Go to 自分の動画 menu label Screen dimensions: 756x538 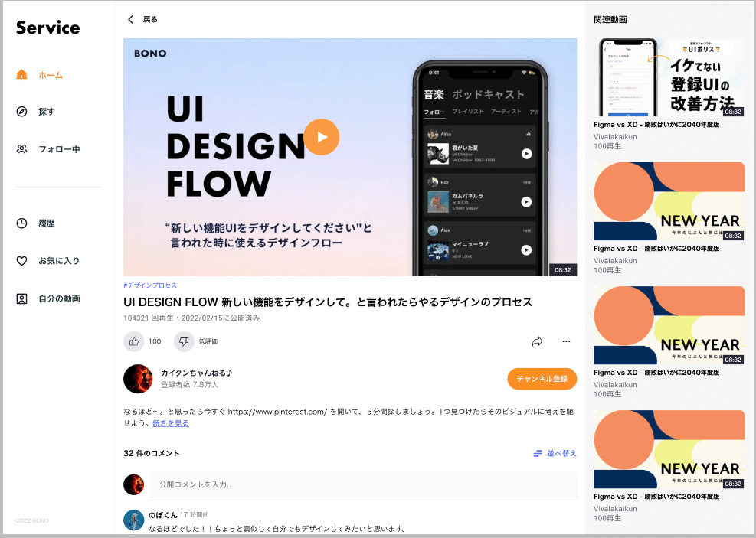click(x=59, y=298)
